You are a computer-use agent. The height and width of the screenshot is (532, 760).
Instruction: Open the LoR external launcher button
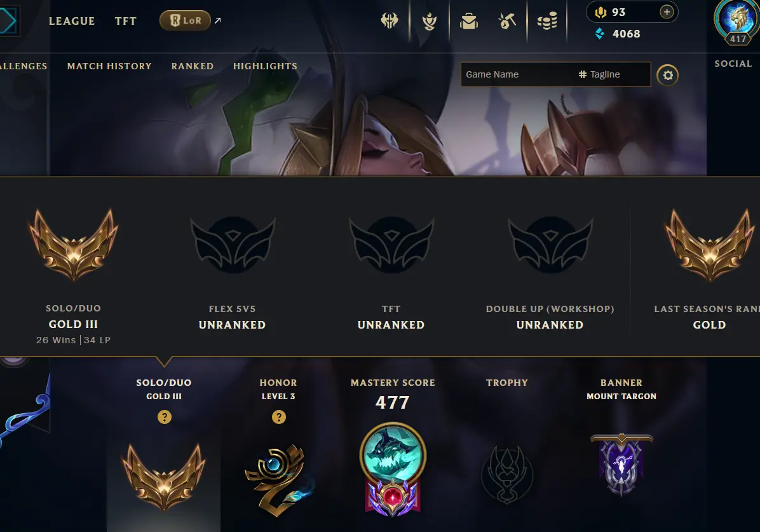185,20
